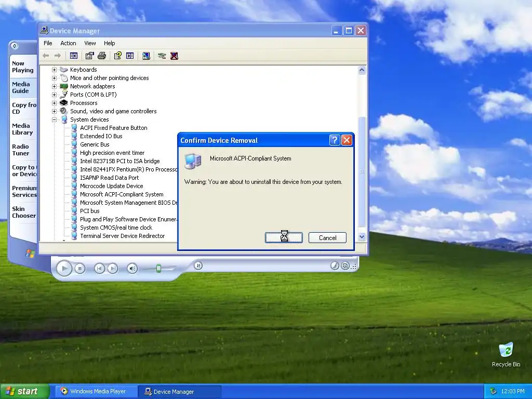Click Cancel in Confirm Device Removal dialog
Image resolution: width=532 pixels, height=399 pixels.
pyautogui.click(x=327, y=238)
